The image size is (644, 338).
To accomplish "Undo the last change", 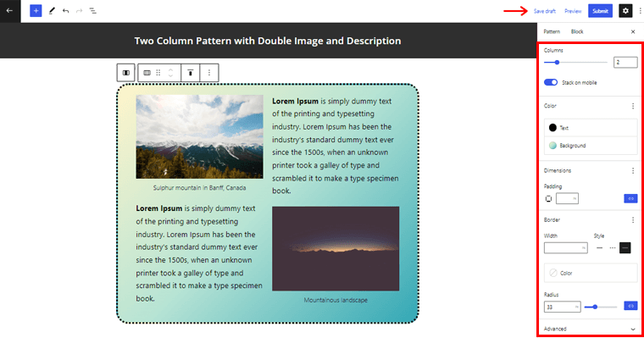I will click(x=66, y=11).
